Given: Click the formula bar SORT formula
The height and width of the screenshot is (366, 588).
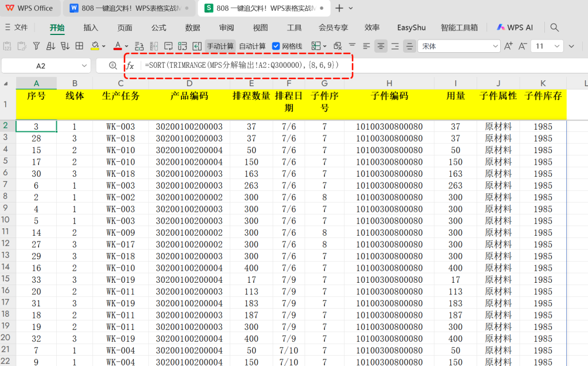Looking at the screenshot, I should point(242,65).
